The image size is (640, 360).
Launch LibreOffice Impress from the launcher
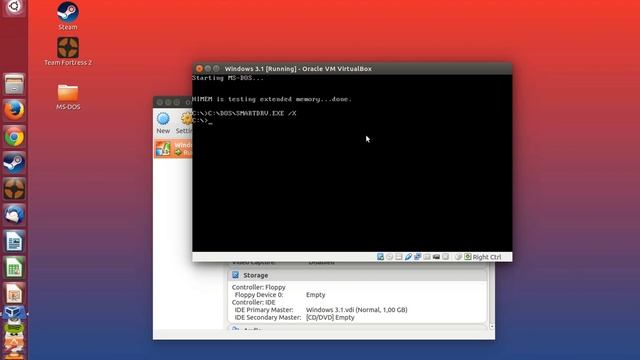[14, 294]
